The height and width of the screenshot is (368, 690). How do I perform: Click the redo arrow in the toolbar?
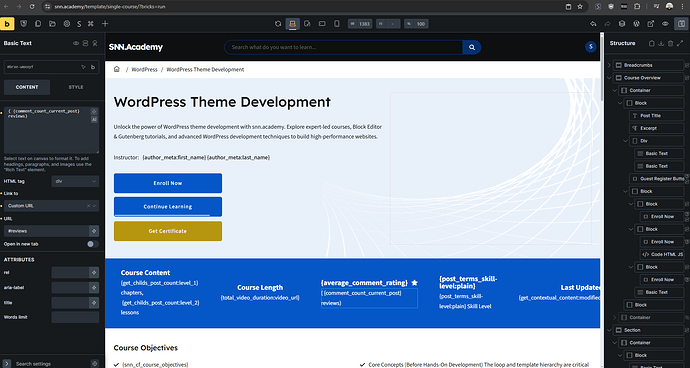607,24
